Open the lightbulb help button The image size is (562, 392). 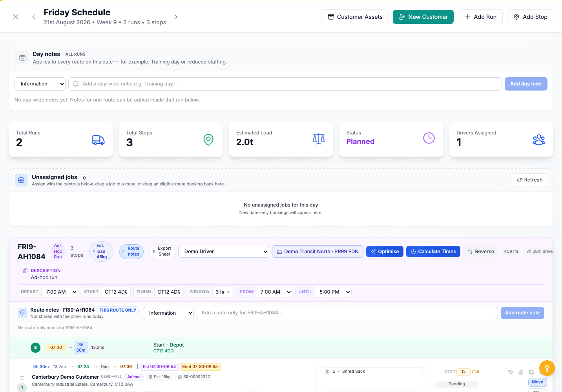tap(547, 368)
